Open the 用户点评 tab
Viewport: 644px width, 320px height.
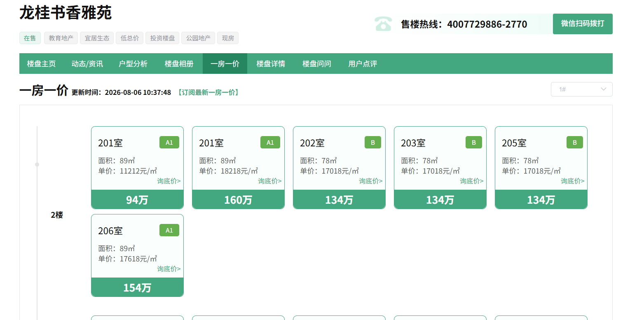click(363, 64)
